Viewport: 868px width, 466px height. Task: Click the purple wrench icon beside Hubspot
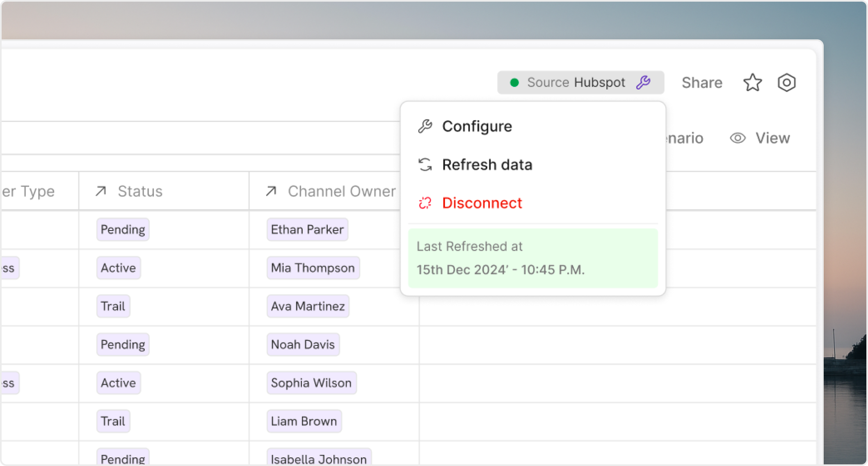point(643,82)
